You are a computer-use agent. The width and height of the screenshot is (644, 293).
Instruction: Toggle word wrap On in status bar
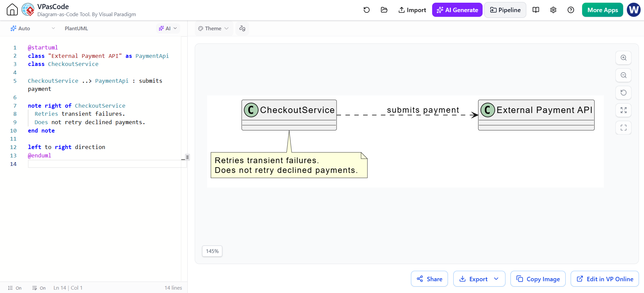pos(39,288)
